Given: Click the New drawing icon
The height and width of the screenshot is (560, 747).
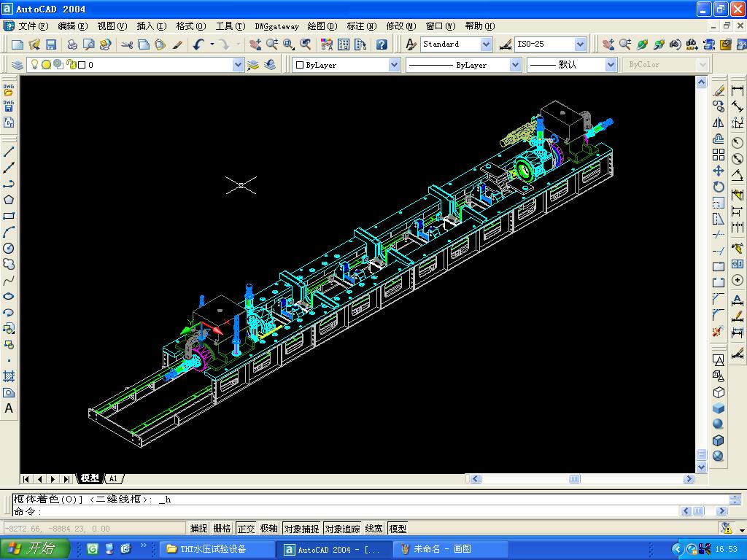Looking at the screenshot, I should 18,44.
